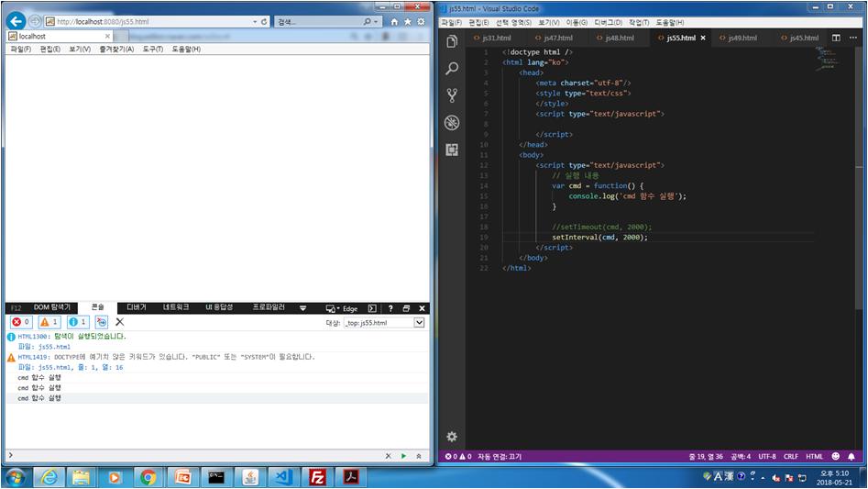Open the VS Code 디버그(D) menu

[x=608, y=22]
